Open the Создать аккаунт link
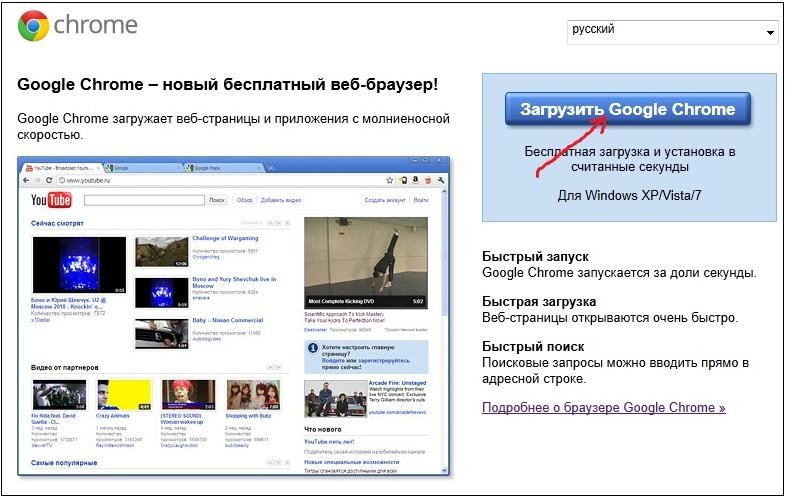This screenshot has height=499, width=787. (x=384, y=200)
